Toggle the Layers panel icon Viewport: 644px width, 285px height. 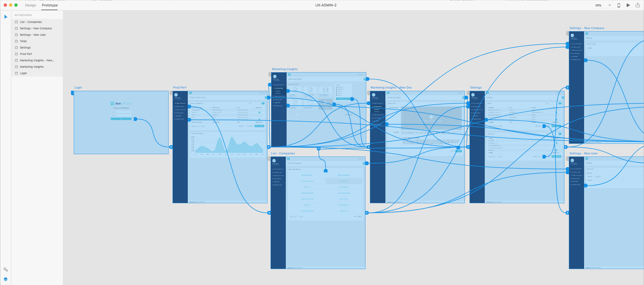(6, 279)
